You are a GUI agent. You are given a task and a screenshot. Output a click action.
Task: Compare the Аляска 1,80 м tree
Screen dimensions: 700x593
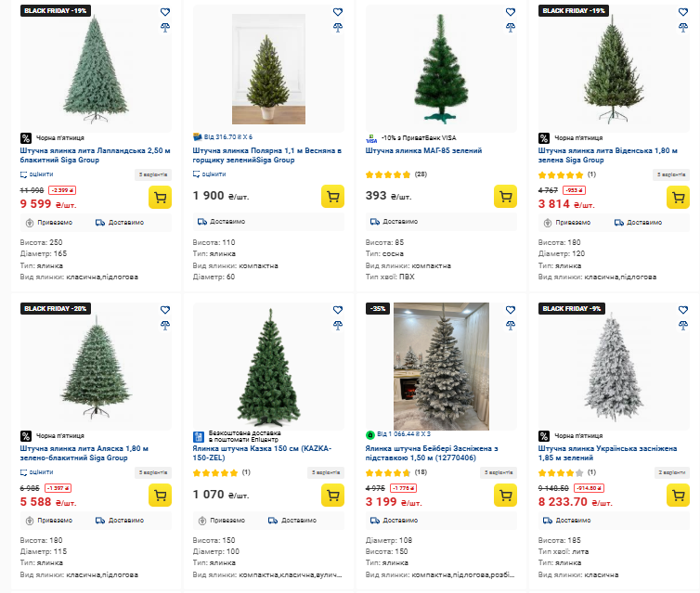(165, 324)
